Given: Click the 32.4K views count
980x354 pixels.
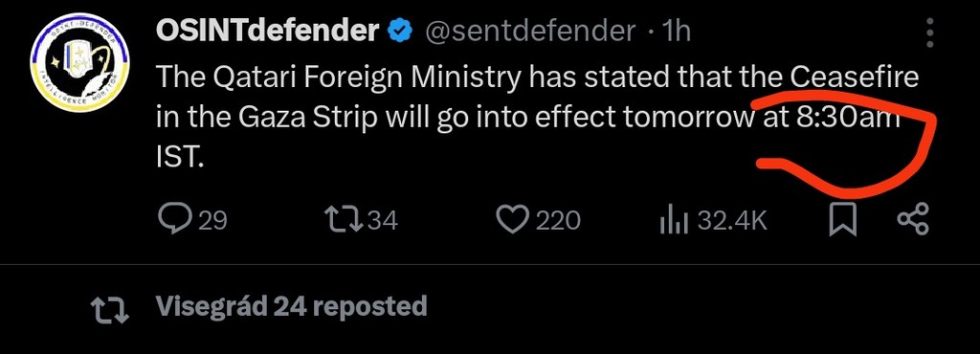Looking at the screenshot, I should pyautogui.click(x=732, y=220).
